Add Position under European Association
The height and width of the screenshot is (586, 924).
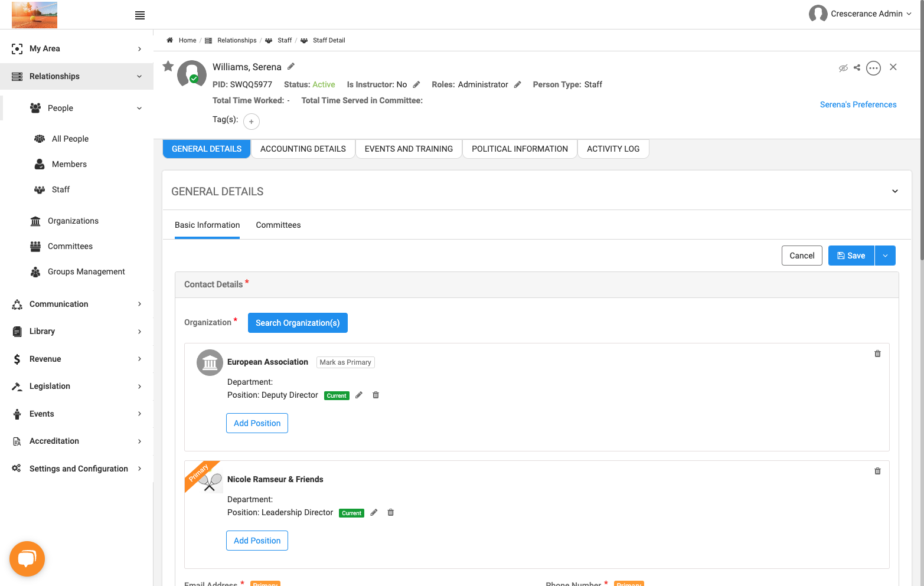pos(257,423)
